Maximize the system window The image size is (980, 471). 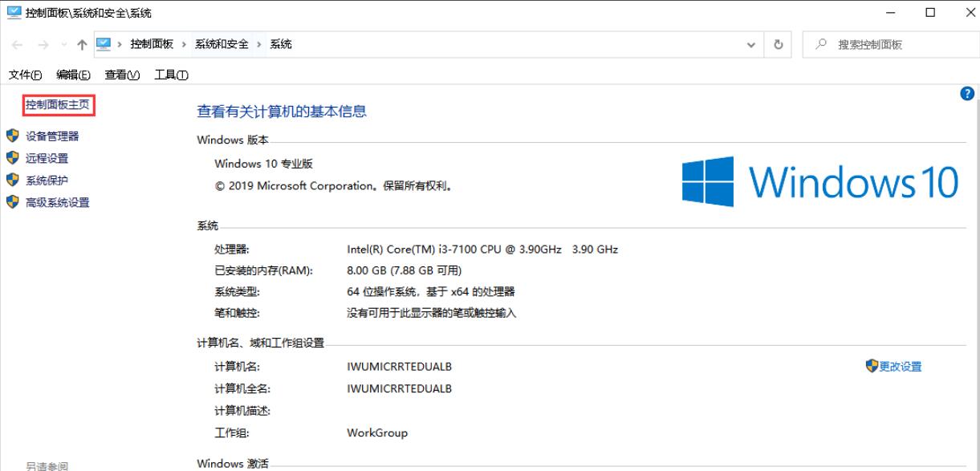[x=930, y=12]
